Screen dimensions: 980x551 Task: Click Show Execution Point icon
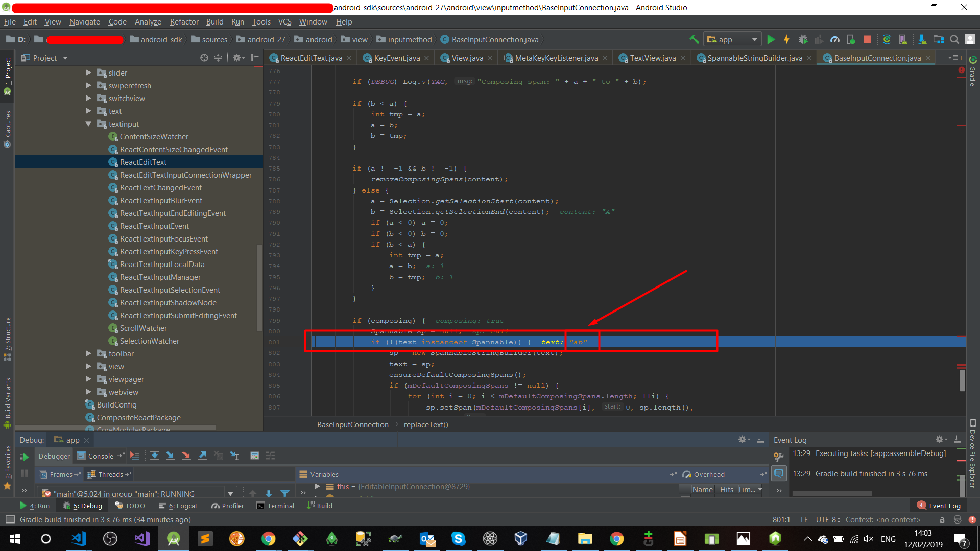[x=135, y=456]
